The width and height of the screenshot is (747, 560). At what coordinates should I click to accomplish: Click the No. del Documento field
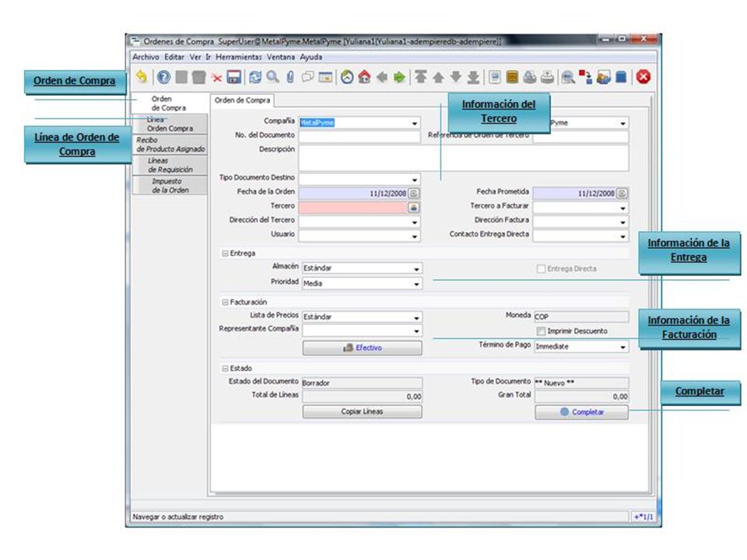[359, 137]
